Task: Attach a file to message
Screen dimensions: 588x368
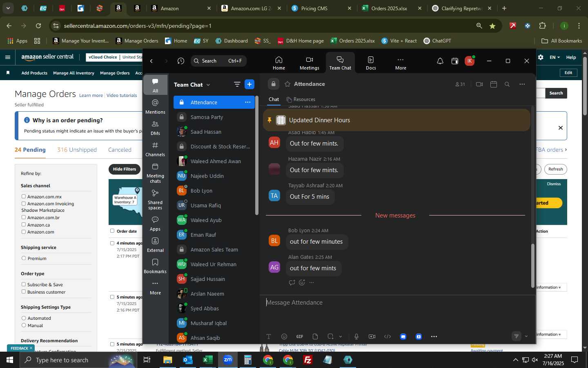Action: [315, 337]
